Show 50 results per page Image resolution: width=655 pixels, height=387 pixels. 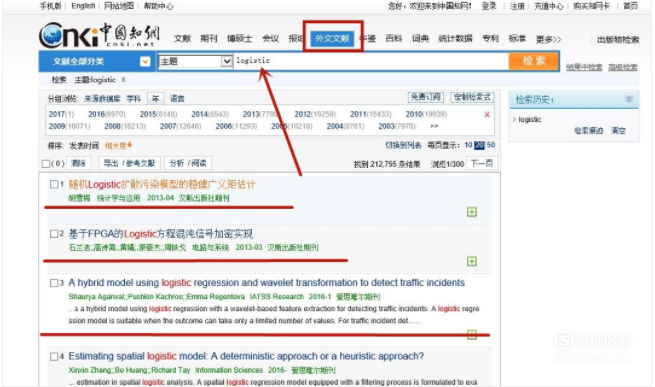(491, 145)
